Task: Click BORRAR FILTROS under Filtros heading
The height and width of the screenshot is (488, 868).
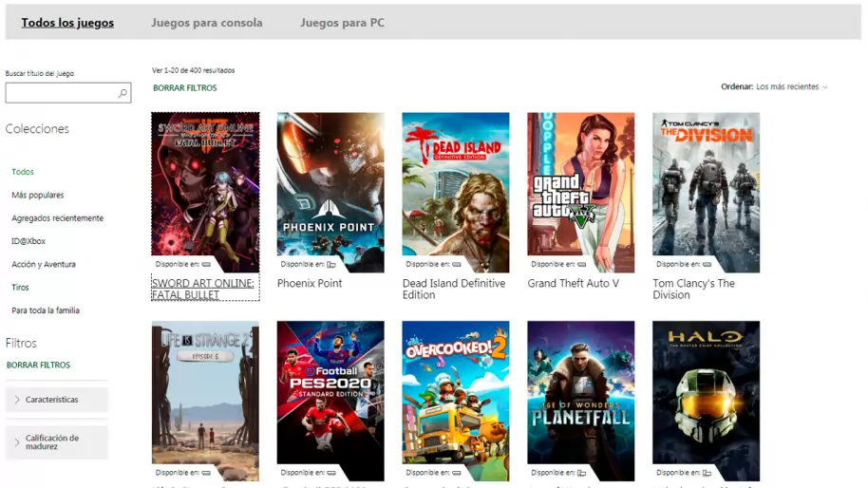Action: (x=38, y=366)
